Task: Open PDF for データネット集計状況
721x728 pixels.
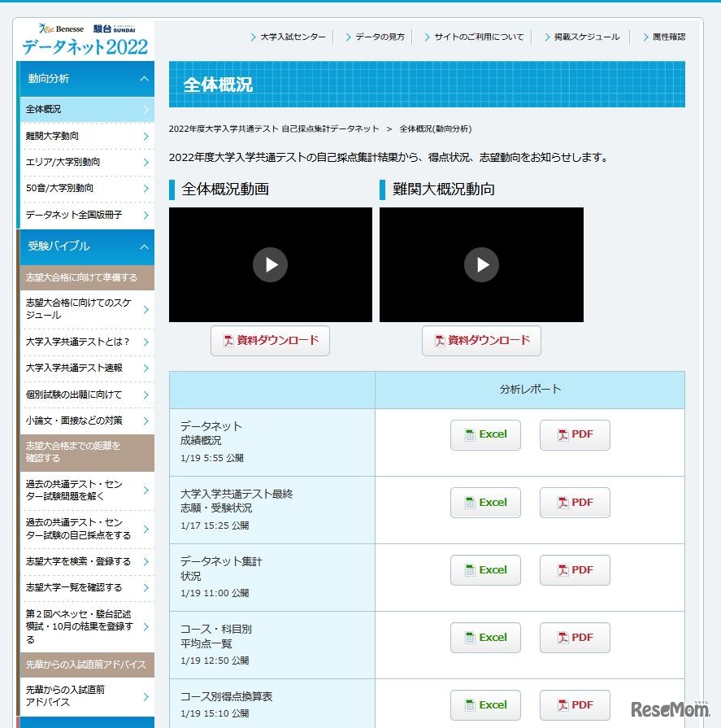Action: click(575, 570)
